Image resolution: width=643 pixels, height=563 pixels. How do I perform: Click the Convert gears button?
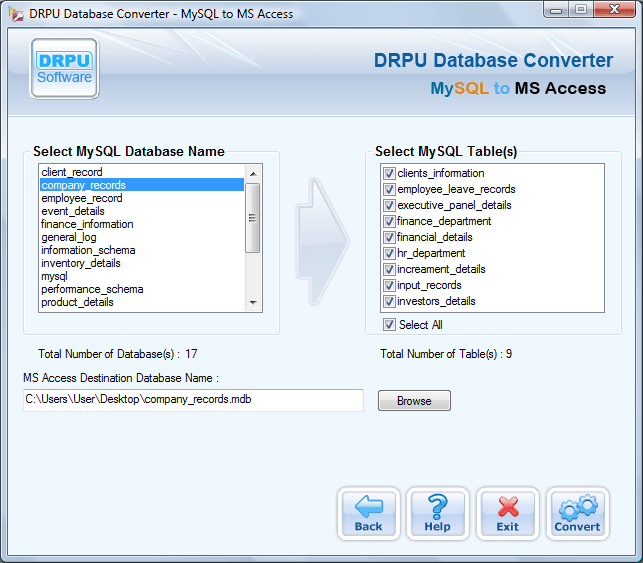[577, 513]
